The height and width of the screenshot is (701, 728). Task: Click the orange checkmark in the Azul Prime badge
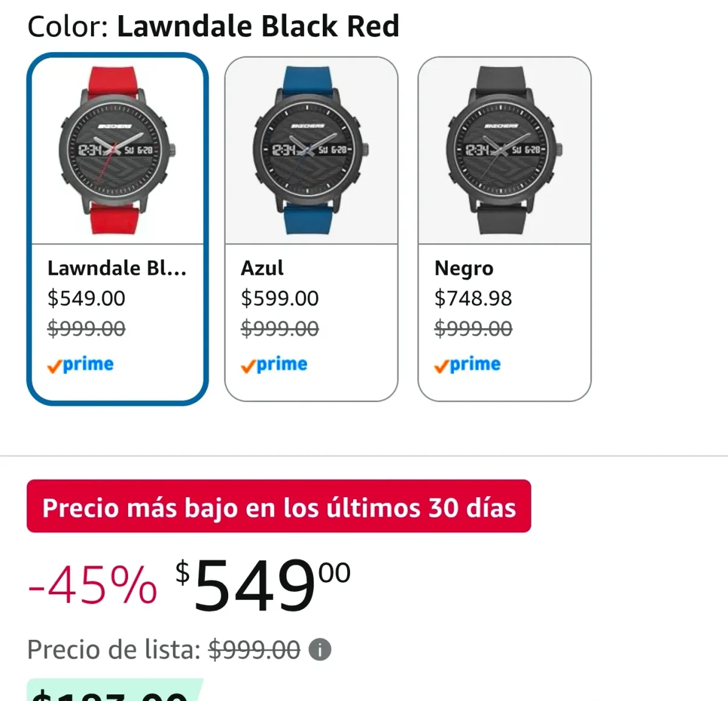tap(246, 364)
